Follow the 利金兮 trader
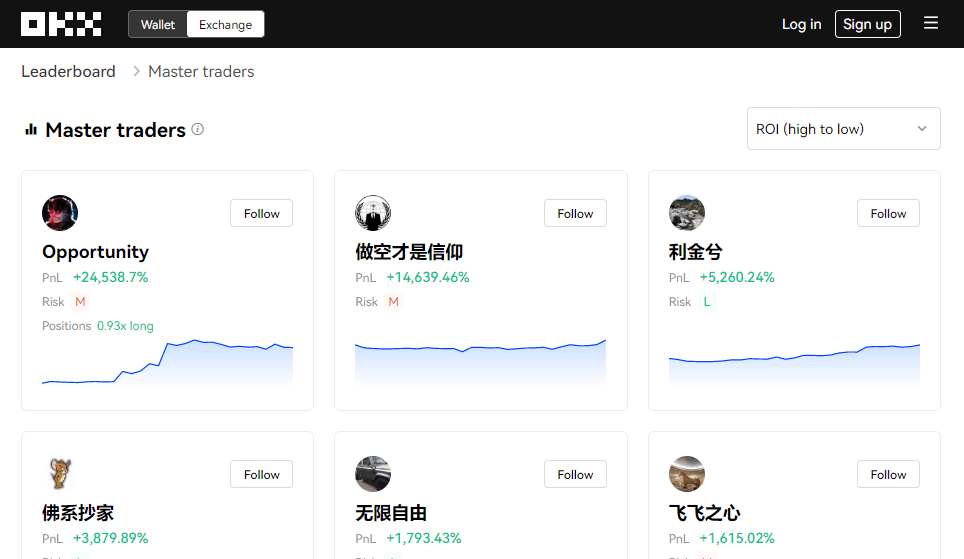Viewport: 964px width, 559px height. point(888,213)
